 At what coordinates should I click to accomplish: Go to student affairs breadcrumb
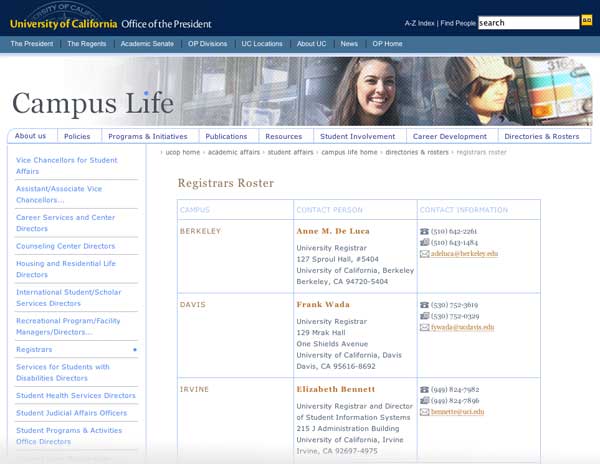(290, 152)
